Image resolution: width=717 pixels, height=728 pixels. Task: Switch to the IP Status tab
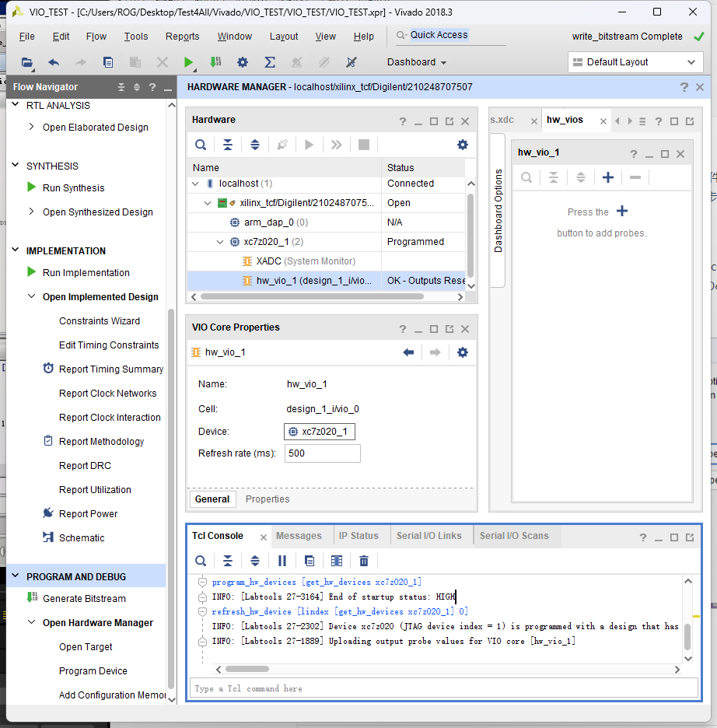(x=358, y=536)
